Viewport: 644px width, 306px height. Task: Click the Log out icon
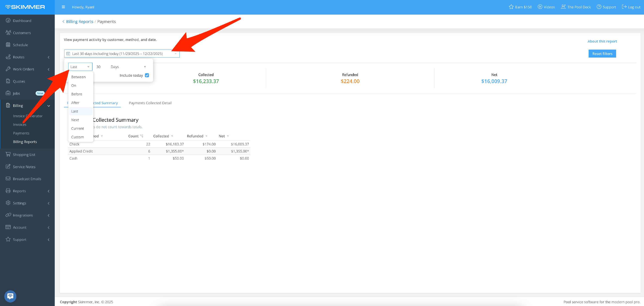pyautogui.click(x=624, y=7)
